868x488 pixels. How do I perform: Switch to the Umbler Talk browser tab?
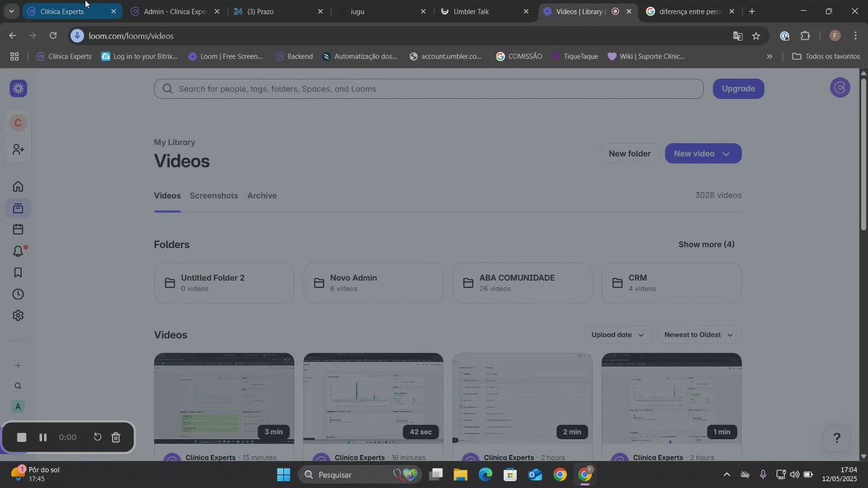485,12
